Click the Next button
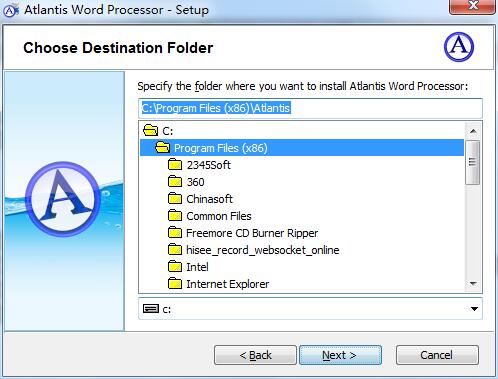Image resolution: width=498 pixels, height=379 pixels. click(x=340, y=355)
